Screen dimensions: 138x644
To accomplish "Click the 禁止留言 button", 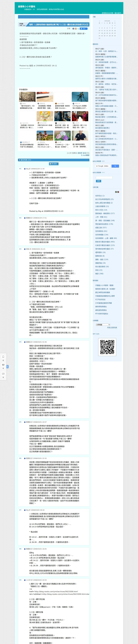I will tap(54, 164).
